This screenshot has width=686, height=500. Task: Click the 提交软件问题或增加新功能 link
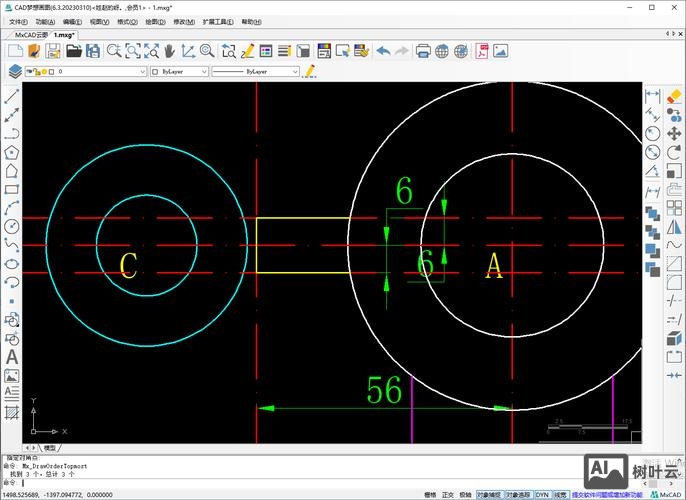coord(609,494)
